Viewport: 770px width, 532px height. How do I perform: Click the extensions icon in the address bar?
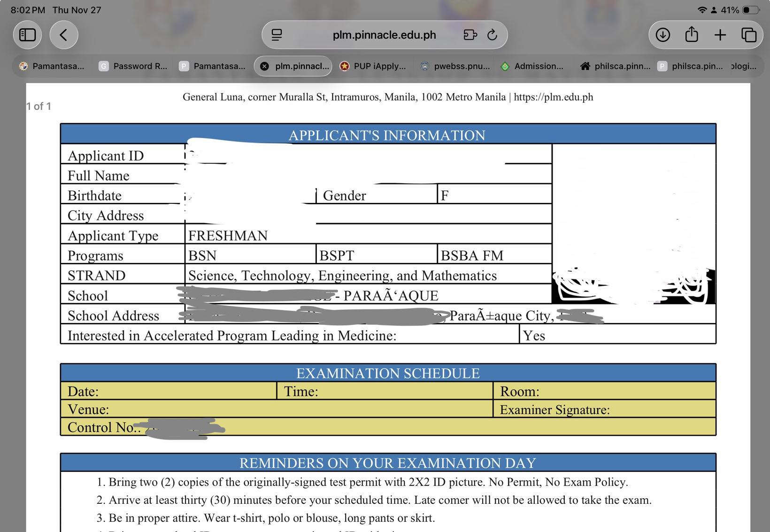click(470, 35)
